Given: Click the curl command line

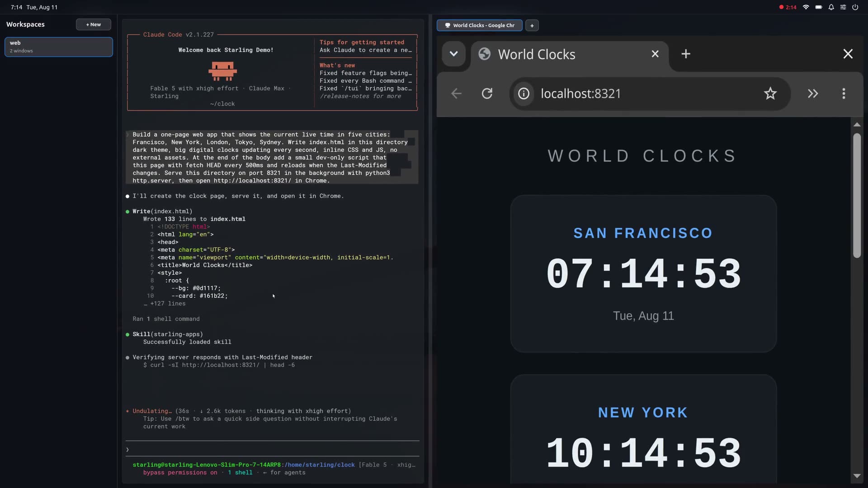Looking at the screenshot, I should point(219,365).
